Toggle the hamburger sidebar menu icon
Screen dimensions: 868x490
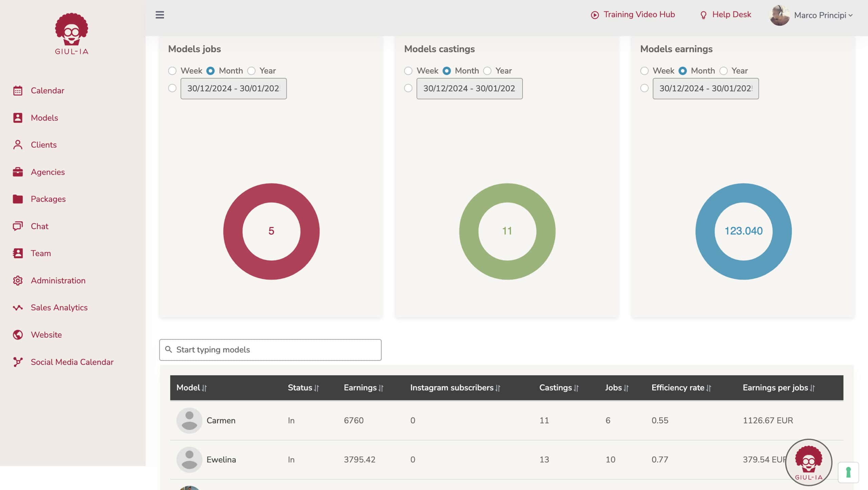(160, 15)
